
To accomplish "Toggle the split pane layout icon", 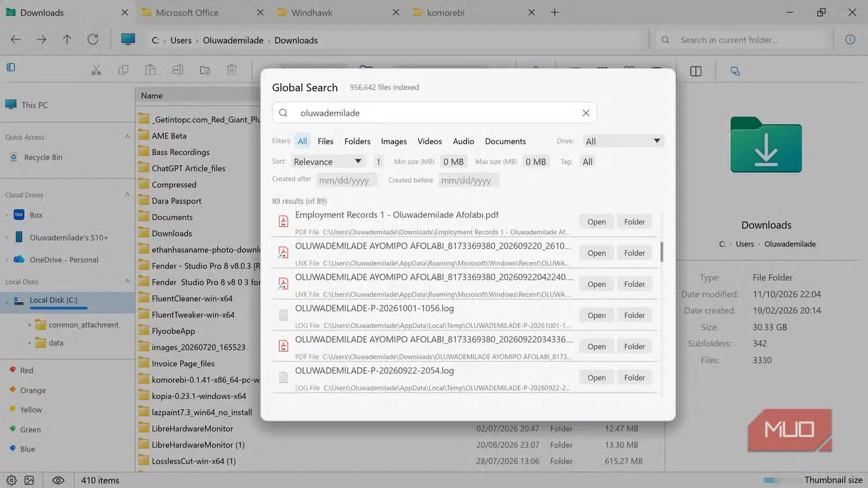I will coord(696,71).
